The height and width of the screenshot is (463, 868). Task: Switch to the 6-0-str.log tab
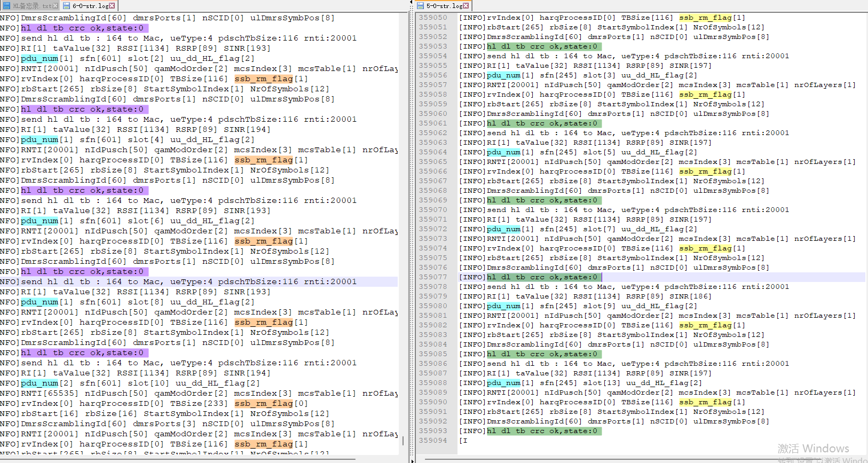[x=90, y=6]
